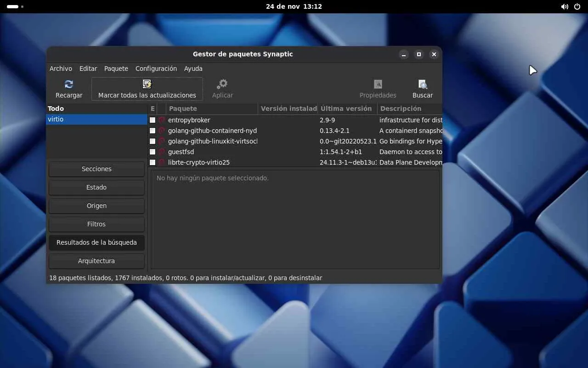Click the Debian swirl icon beside guestfsd

coord(162,152)
